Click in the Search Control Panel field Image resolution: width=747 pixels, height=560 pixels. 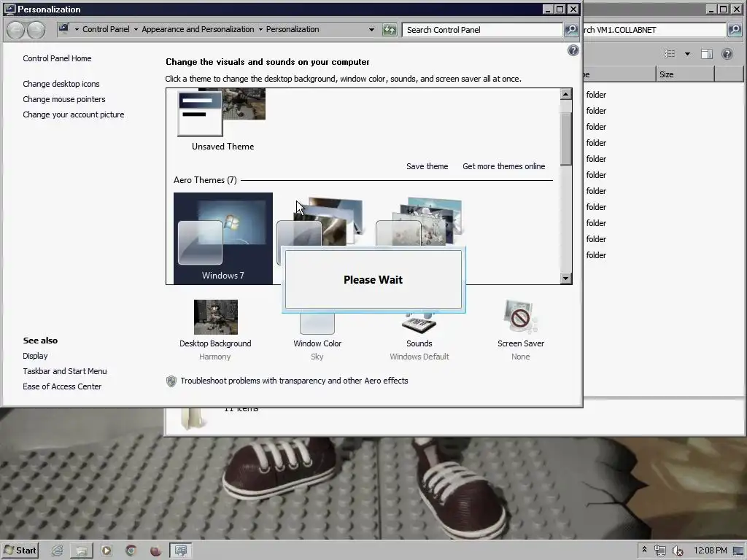point(482,30)
